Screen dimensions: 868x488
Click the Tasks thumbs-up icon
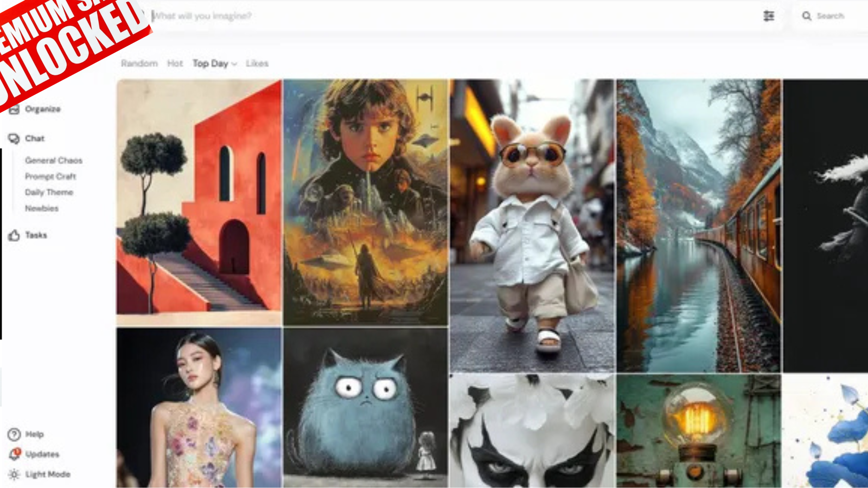[13, 235]
